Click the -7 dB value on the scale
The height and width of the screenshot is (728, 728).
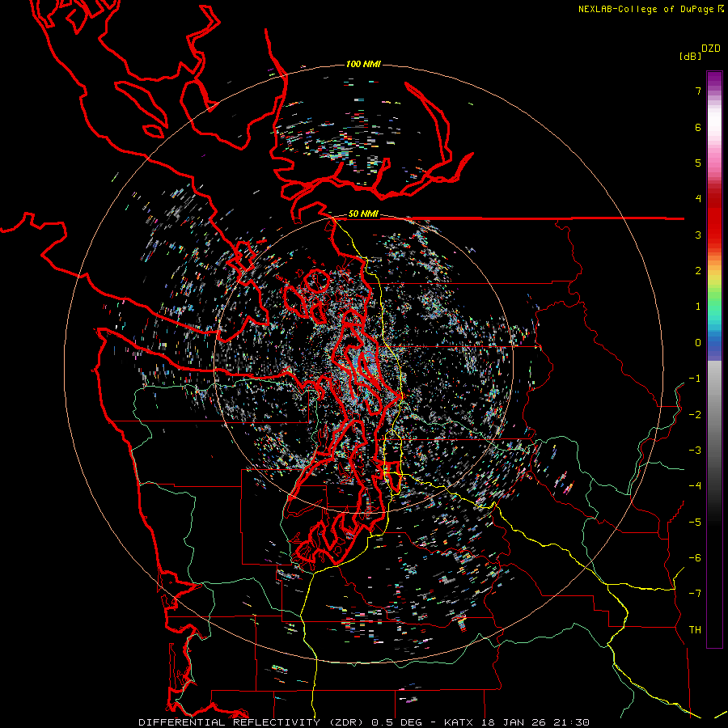point(695,594)
